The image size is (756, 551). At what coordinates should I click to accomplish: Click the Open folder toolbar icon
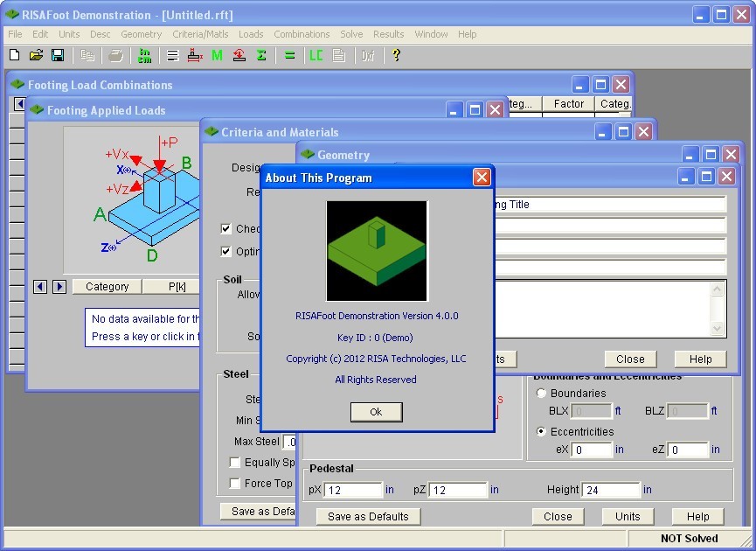[36, 55]
